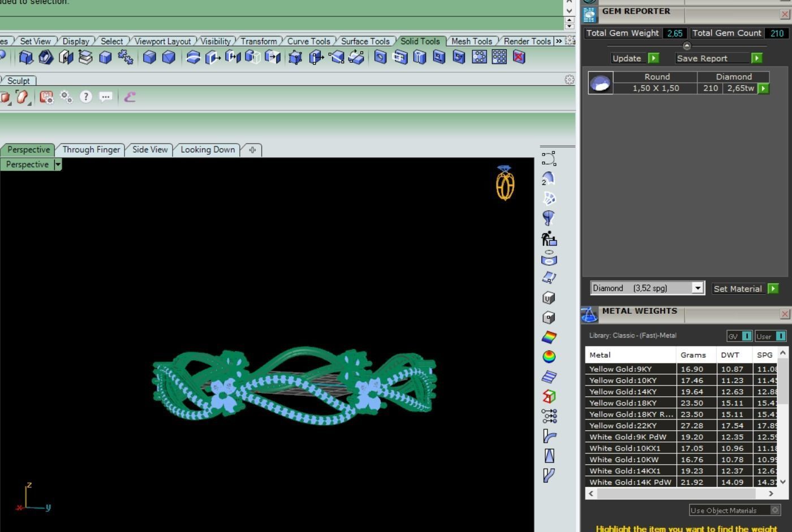
Task: Select the Yellow Gold:22KY row
Action: click(x=681, y=426)
